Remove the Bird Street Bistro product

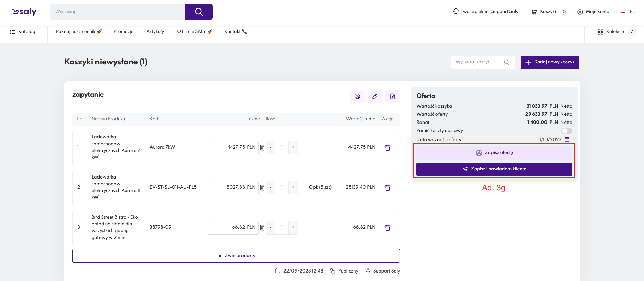pos(387,228)
